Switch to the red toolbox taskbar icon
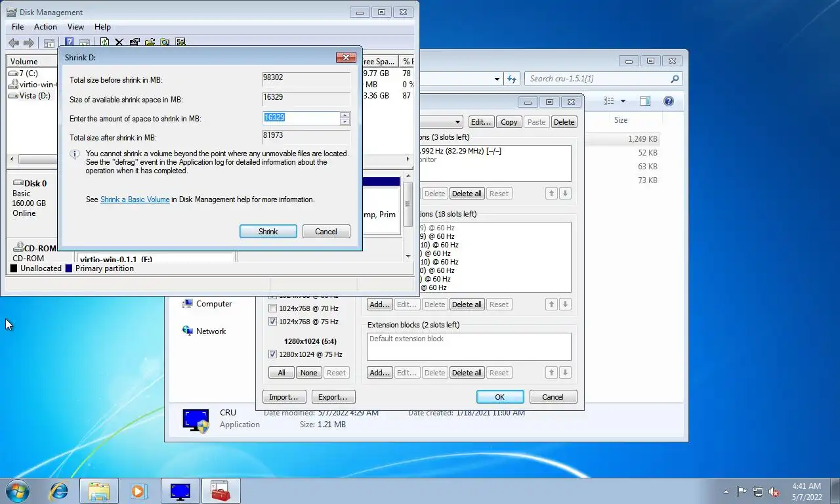The image size is (840, 504). coord(220,491)
